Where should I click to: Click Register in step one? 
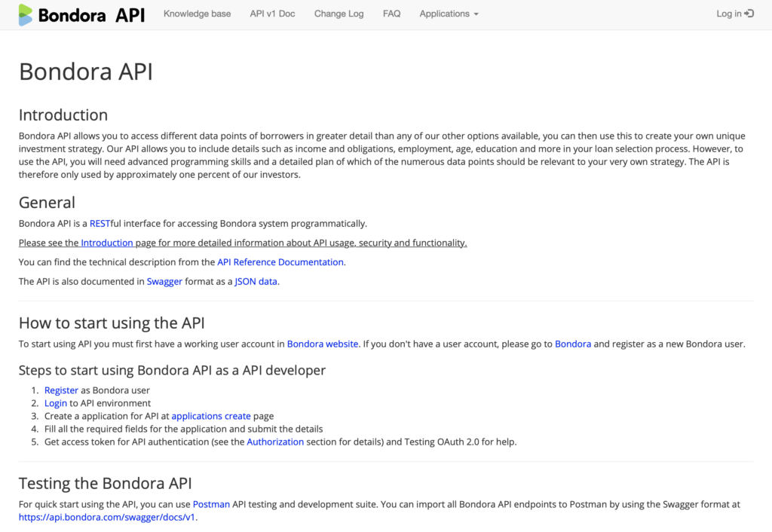(61, 390)
